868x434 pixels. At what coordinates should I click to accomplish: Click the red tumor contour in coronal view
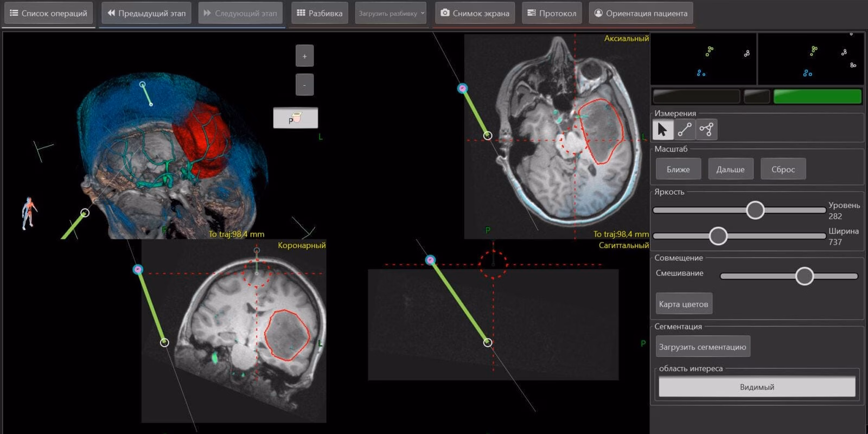click(286, 335)
